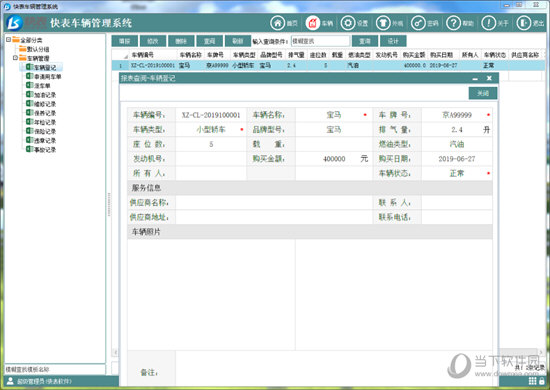Click the 供应商名称 column header
Viewport: 550px width, 390px height.
click(x=525, y=55)
